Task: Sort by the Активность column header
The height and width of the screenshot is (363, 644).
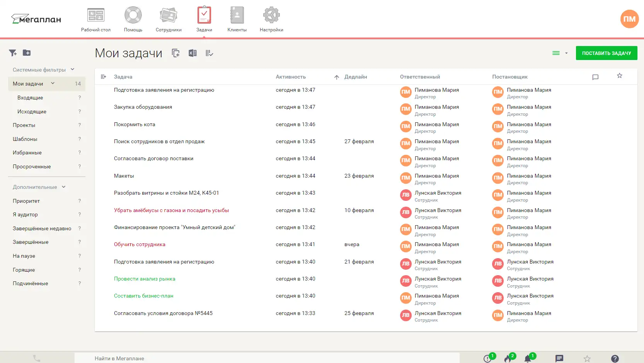Action: click(x=291, y=77)
